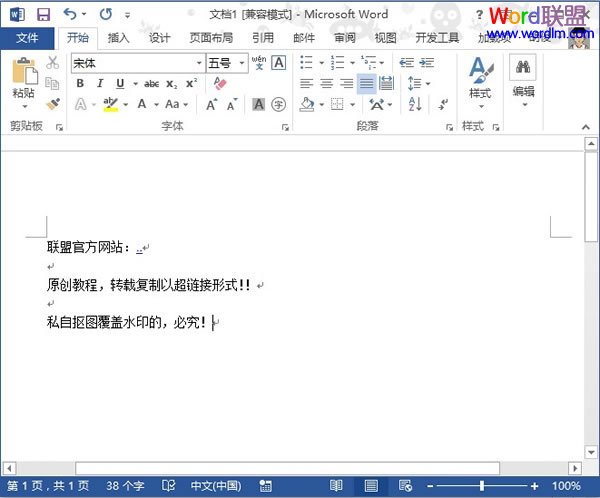Click the character border icon
Screen dimensions: 600x498
click(x=279, y=62)
